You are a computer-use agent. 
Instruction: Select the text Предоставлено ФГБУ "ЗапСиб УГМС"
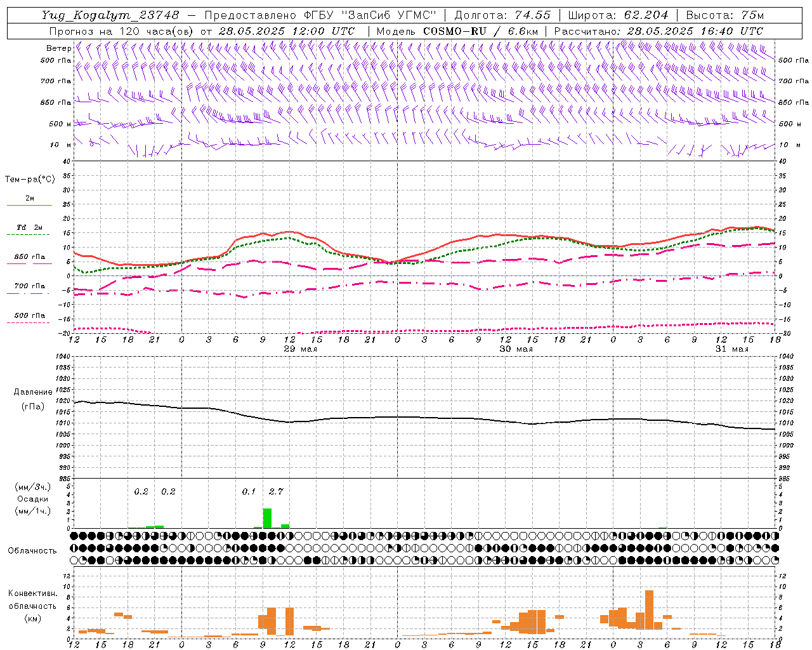coord(321,15)
